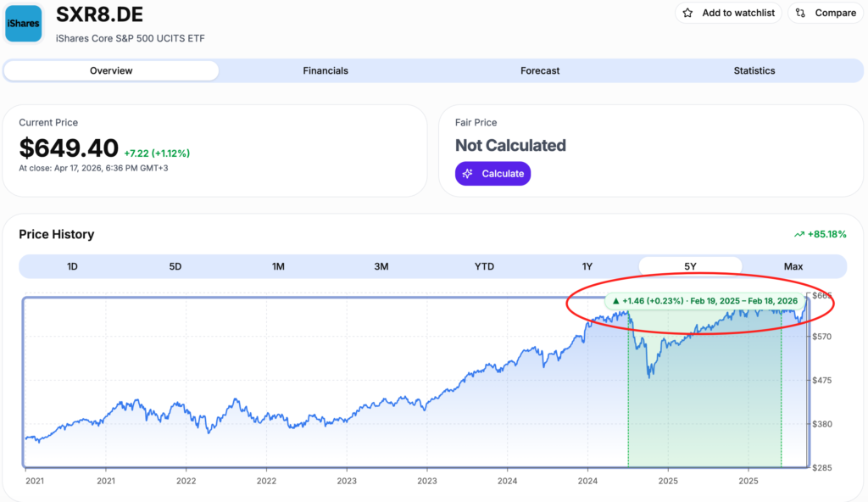868x502 pixels.
Task: Click the Compare arrows icon
Action: [801, 13]
